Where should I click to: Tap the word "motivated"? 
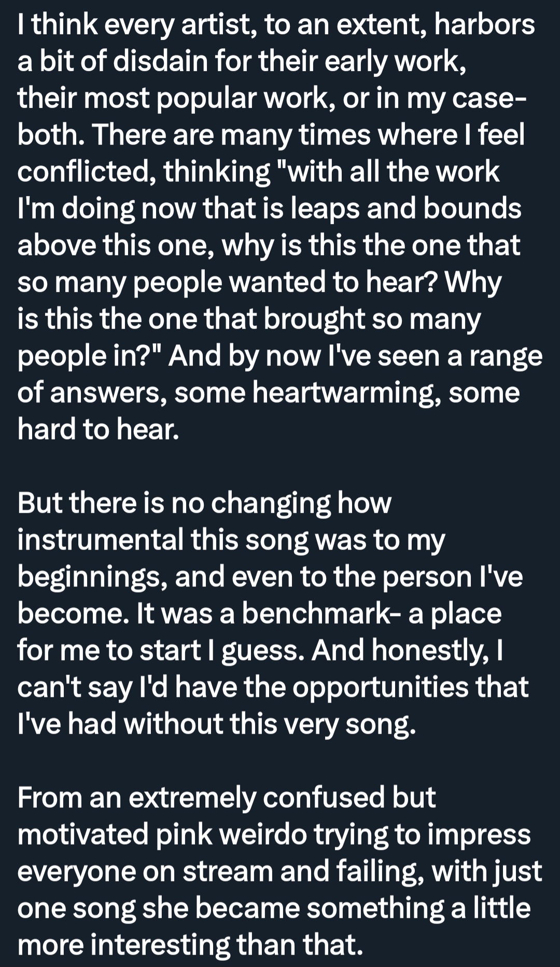click(83, 834)
